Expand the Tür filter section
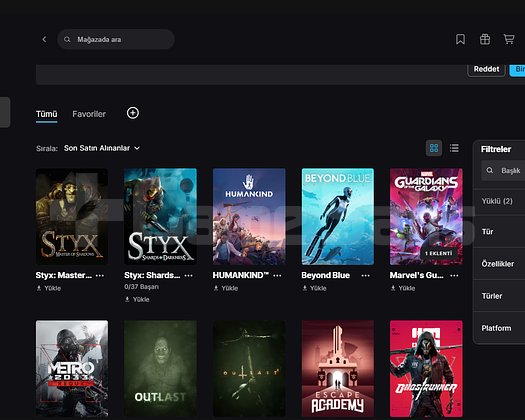 [500, 232]
